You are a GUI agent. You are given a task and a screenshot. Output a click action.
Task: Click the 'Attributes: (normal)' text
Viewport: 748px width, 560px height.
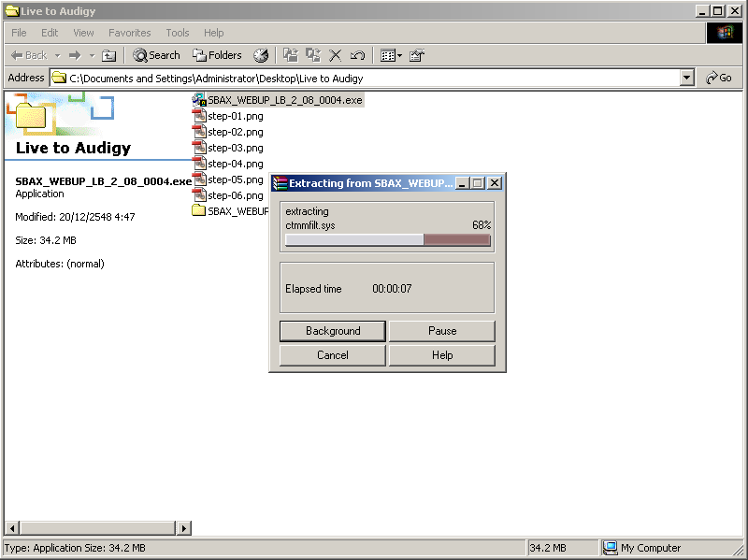click(60, 264)
